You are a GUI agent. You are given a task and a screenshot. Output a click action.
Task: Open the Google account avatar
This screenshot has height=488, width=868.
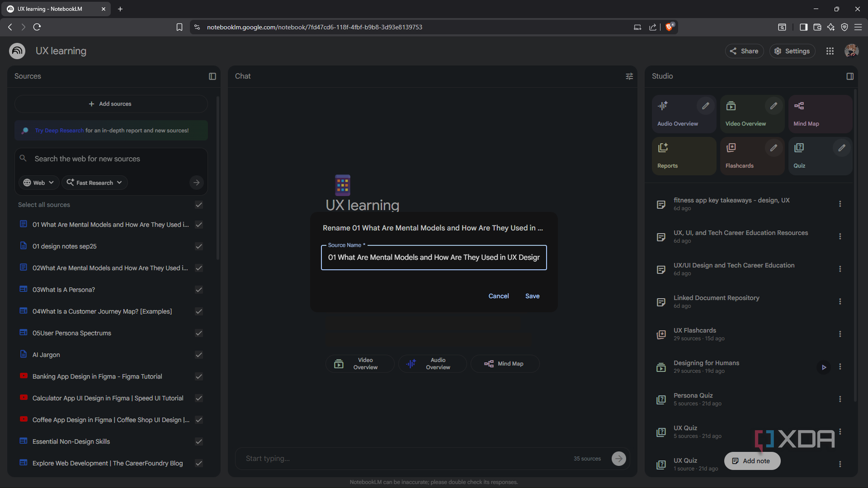tap(851, 51)
